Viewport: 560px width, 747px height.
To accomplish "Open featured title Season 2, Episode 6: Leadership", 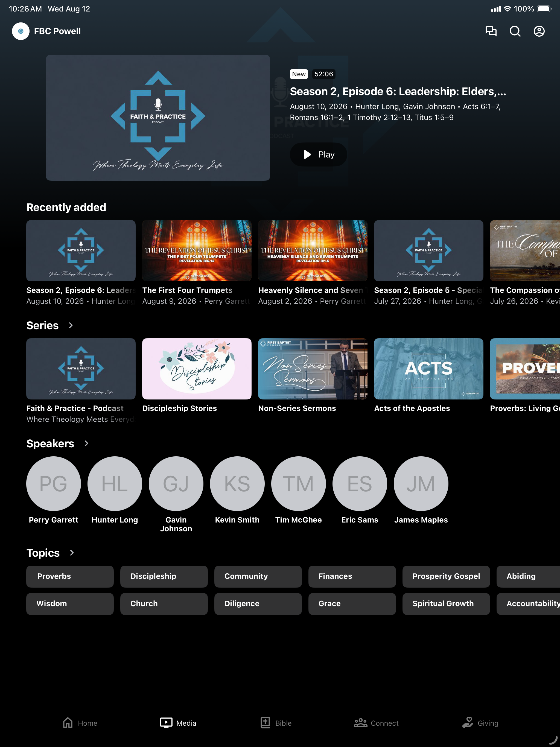I will 398,92.
